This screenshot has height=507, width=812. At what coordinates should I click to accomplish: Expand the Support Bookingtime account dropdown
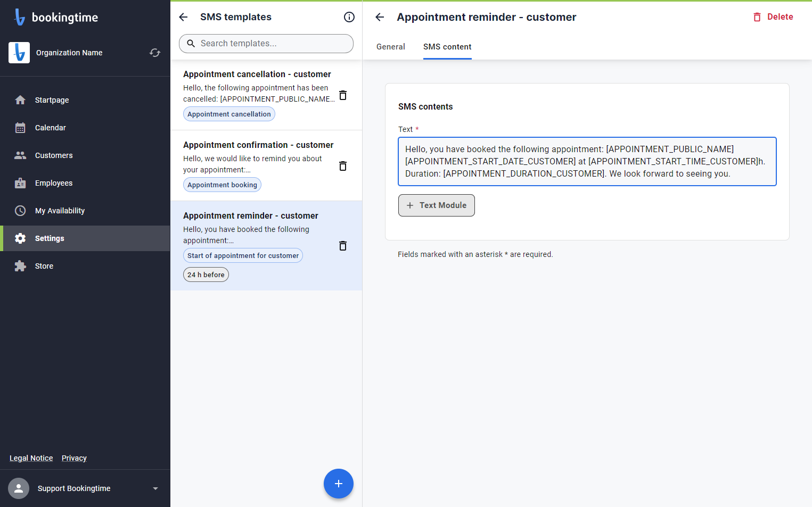click(x=155, y=488)
